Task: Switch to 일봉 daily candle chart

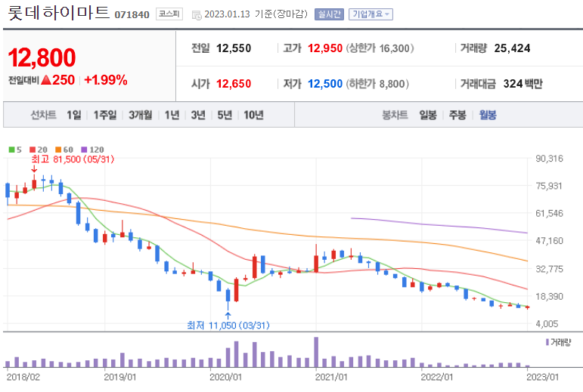Action: pyautogui.click(x=428, y=115)
